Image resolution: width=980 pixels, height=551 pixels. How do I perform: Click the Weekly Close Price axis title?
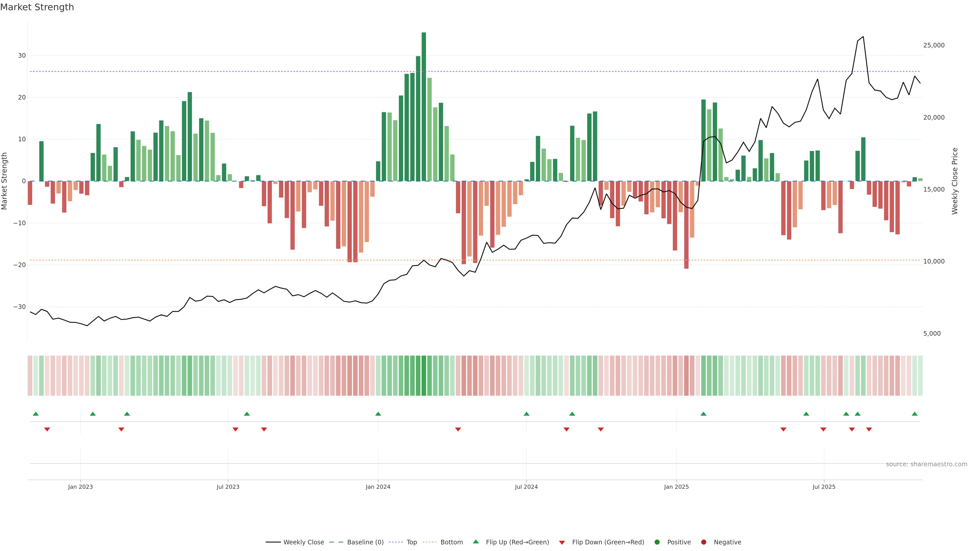click(x=954, y=181)
